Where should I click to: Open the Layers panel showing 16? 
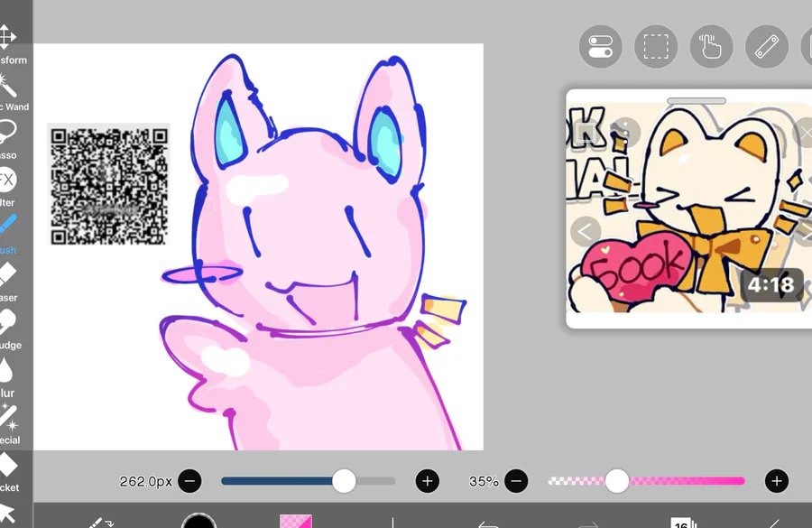pyautogui.click(x=683, y=523)
